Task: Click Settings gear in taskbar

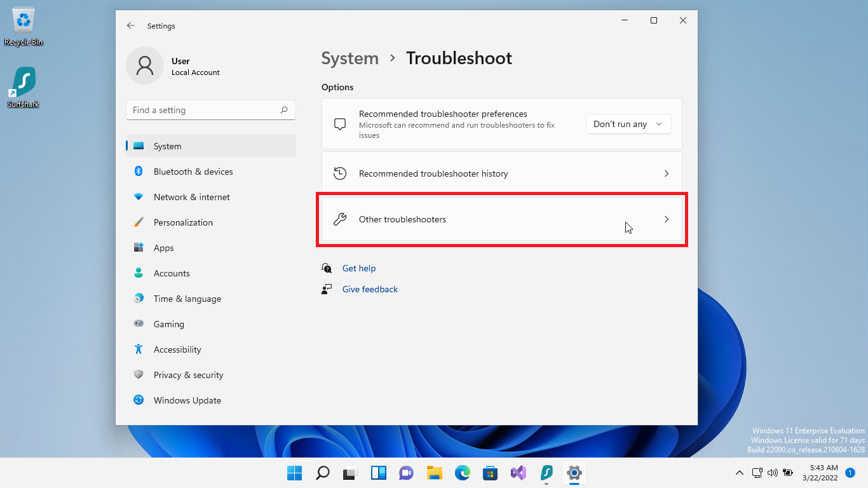Action: (x=574, y=473)
